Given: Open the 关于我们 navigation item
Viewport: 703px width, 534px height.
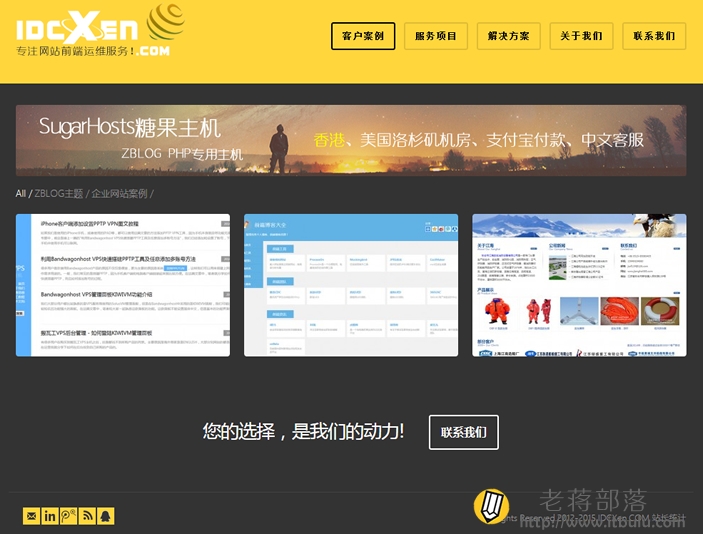Looking at the screenshot, I should pyautogui.click(x=581, y=36).
